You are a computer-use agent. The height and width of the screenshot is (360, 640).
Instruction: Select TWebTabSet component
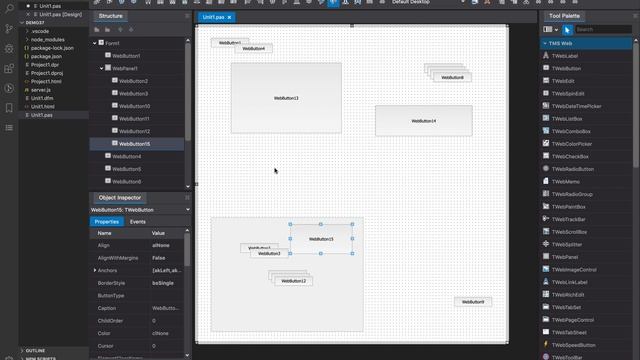click(566, 307)
